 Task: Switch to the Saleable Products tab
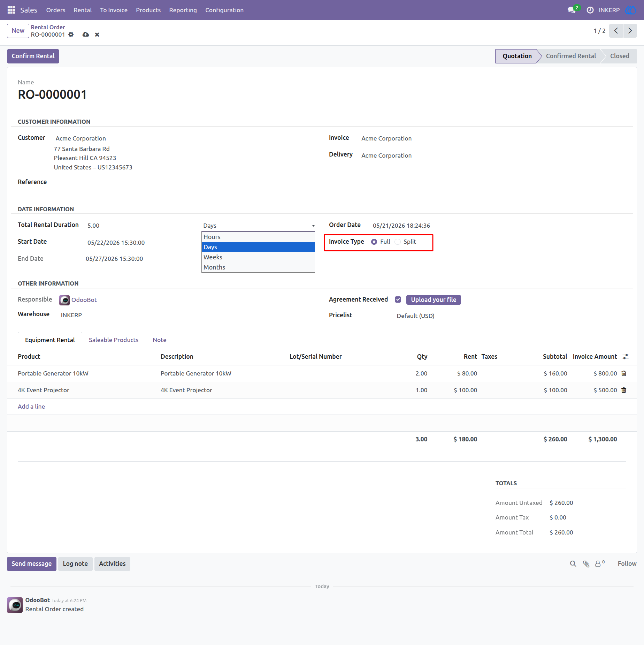click(x=114, y=340)
